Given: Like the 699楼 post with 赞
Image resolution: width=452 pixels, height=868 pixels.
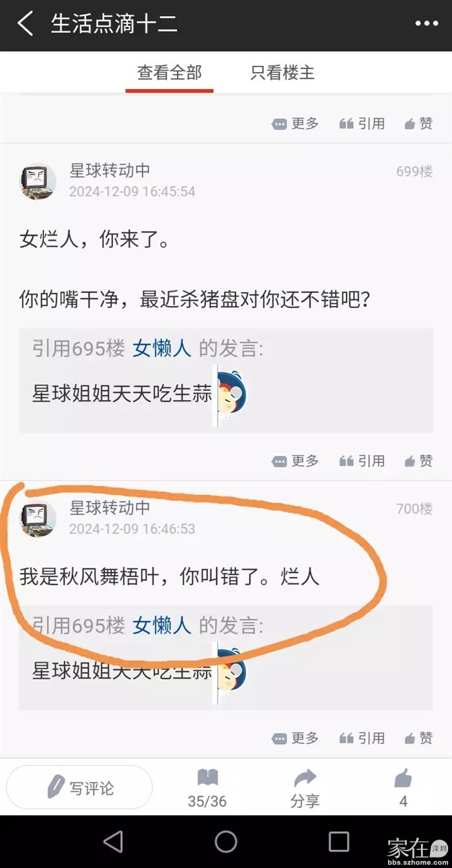Looking at the screenshot, I should coord(418,461).
